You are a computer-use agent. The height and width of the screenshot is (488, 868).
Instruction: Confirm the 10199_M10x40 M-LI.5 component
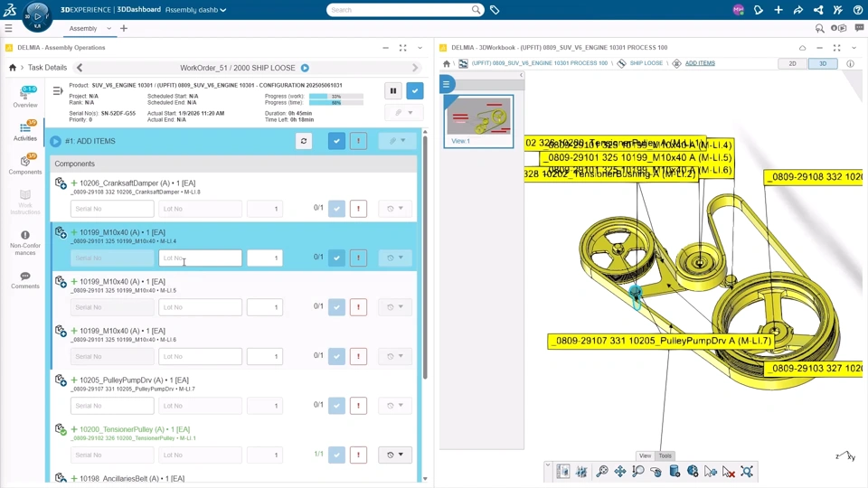336,307
